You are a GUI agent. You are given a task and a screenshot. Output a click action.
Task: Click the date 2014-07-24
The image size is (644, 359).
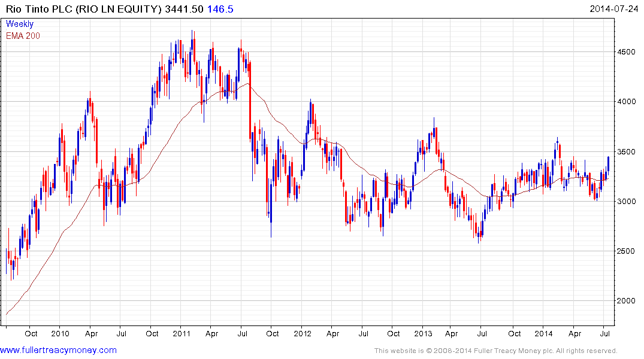pos(613,9)
